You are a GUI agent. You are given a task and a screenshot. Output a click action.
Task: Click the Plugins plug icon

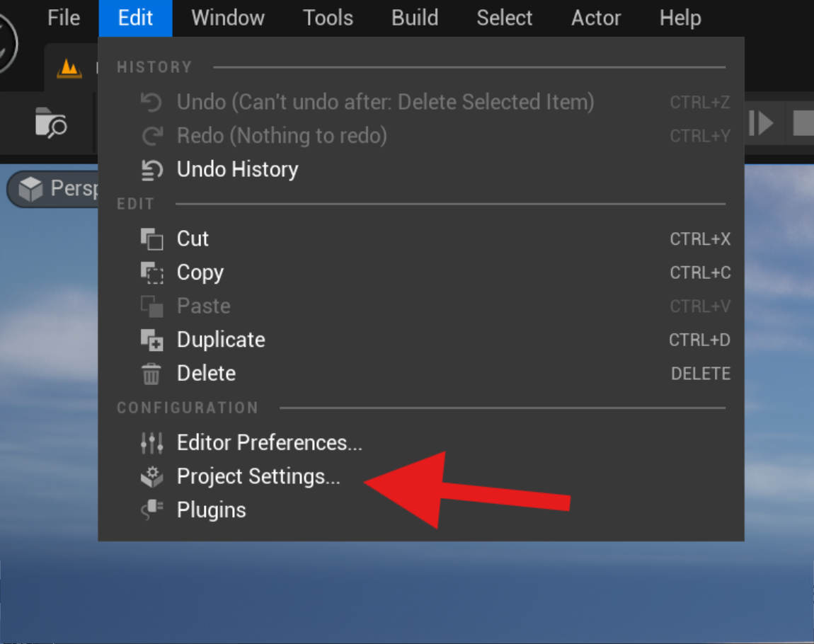tap(151, 510)
